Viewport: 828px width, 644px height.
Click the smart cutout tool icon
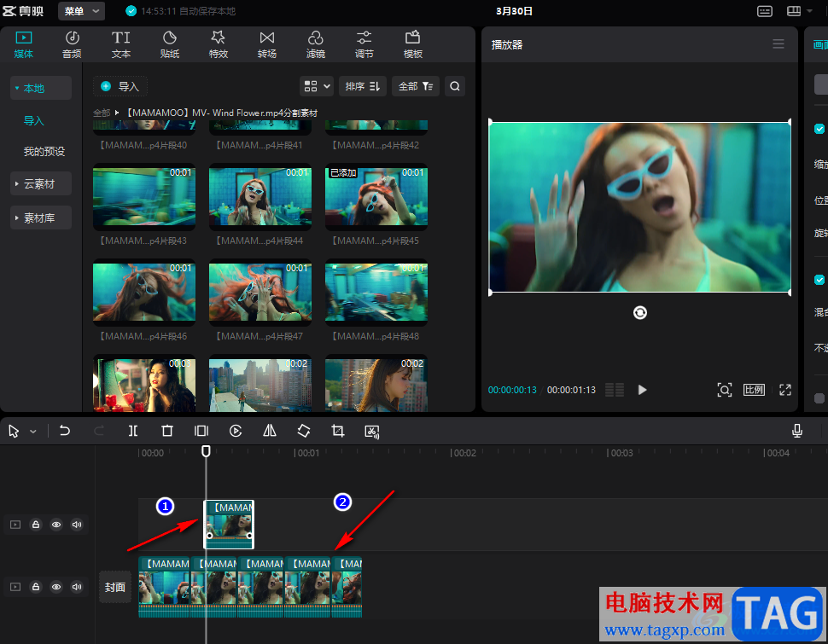(x=372, y=432)
